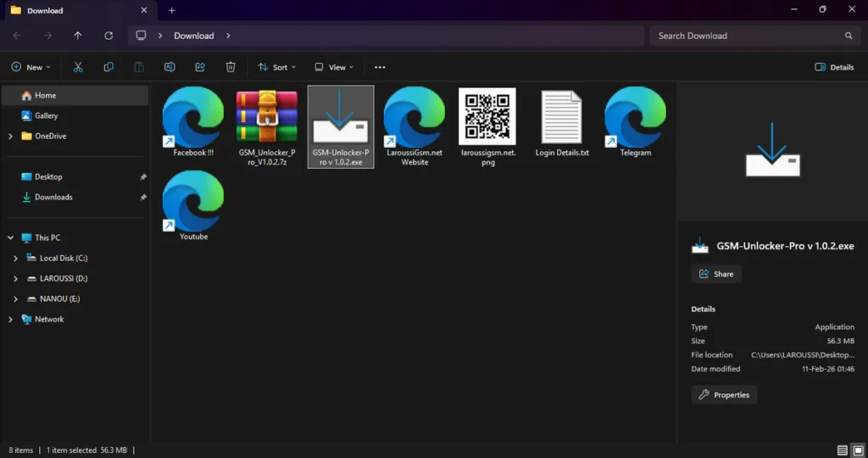
Task: Click the Properties button in details pane
Action: point(725,394)
